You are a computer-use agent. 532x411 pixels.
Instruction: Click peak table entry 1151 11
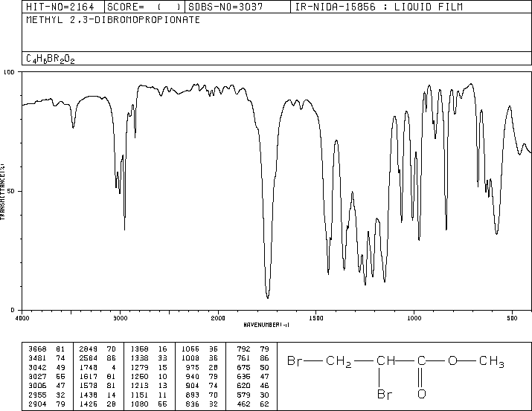click(149, 395)
